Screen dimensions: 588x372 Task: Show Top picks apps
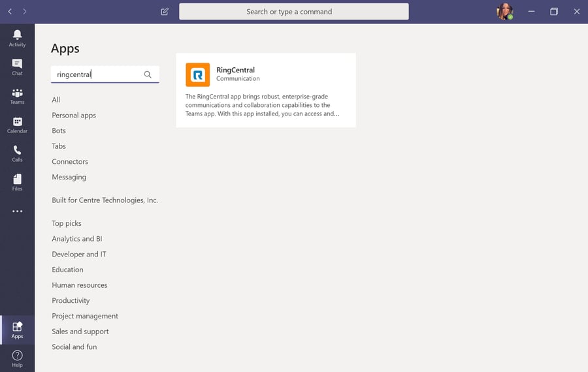67,223
